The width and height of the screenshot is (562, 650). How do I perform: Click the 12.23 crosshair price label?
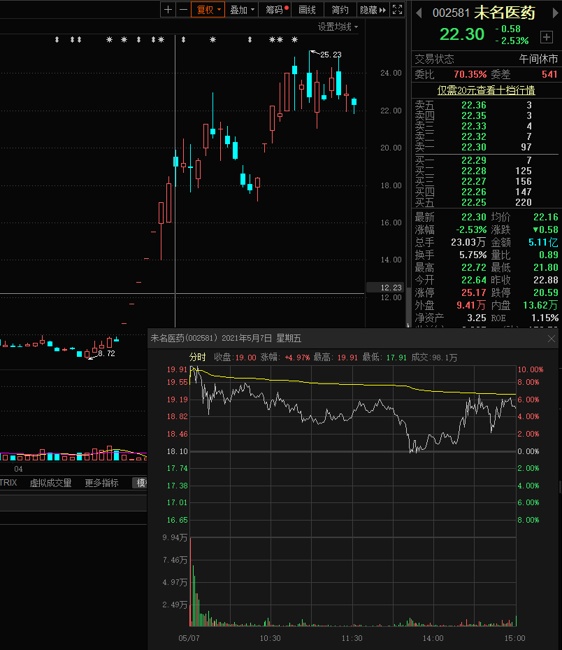tap(391, 288)
